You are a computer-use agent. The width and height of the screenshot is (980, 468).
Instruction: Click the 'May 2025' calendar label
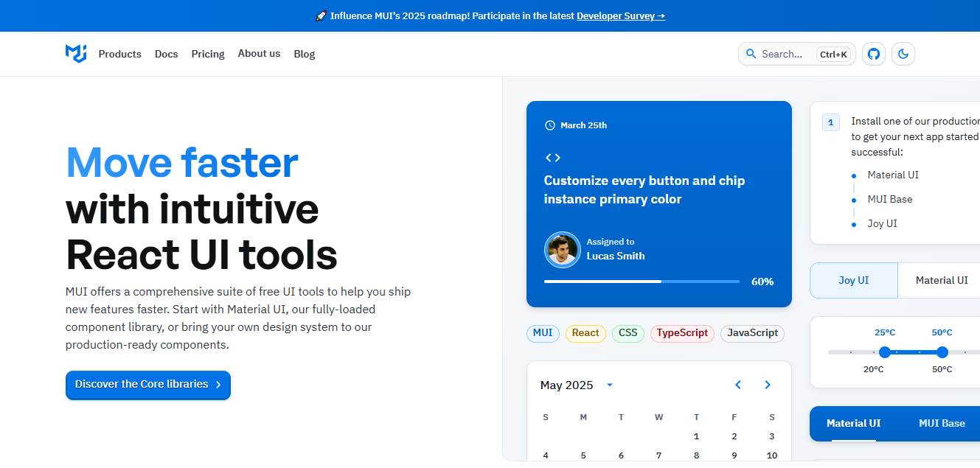coord(566,385)
